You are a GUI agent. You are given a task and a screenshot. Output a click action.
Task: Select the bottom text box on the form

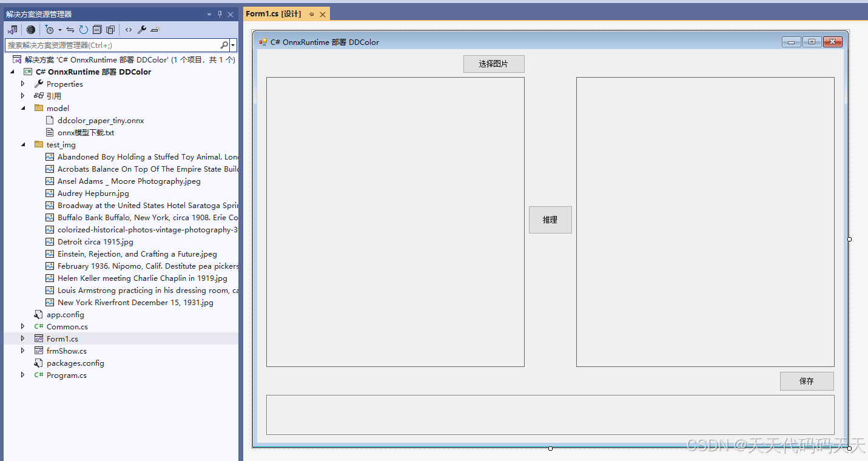[x=550, y=415]
